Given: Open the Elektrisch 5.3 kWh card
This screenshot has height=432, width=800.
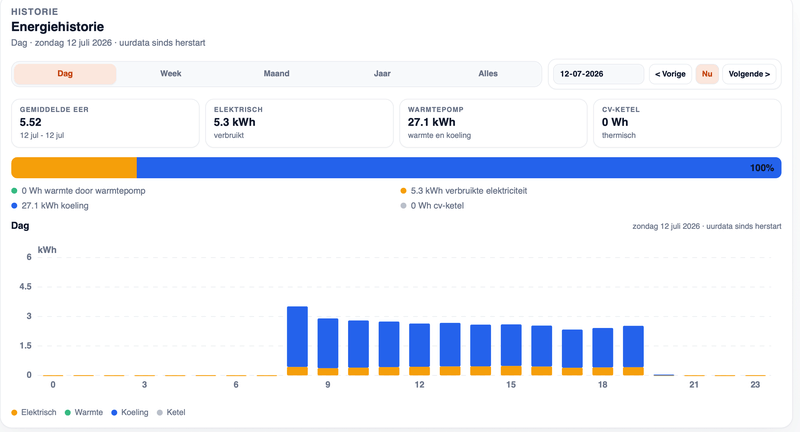Looking at the screenshot, I should point(299,123).
